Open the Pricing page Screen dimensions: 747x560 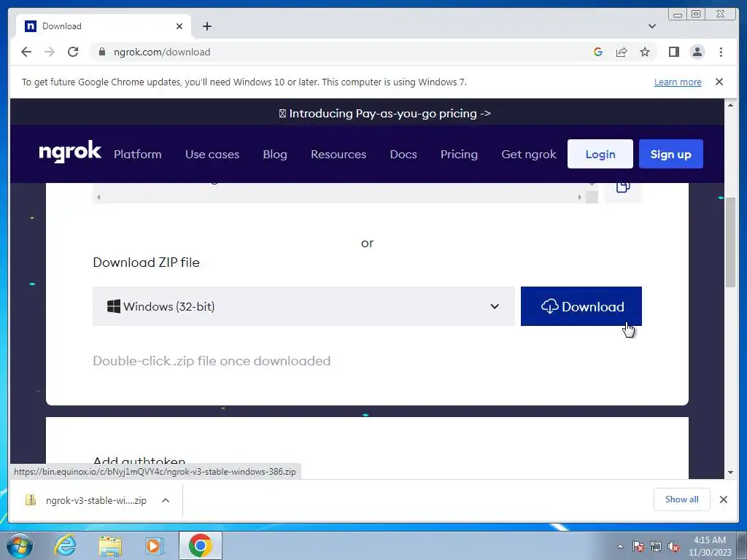click(459, 155)
